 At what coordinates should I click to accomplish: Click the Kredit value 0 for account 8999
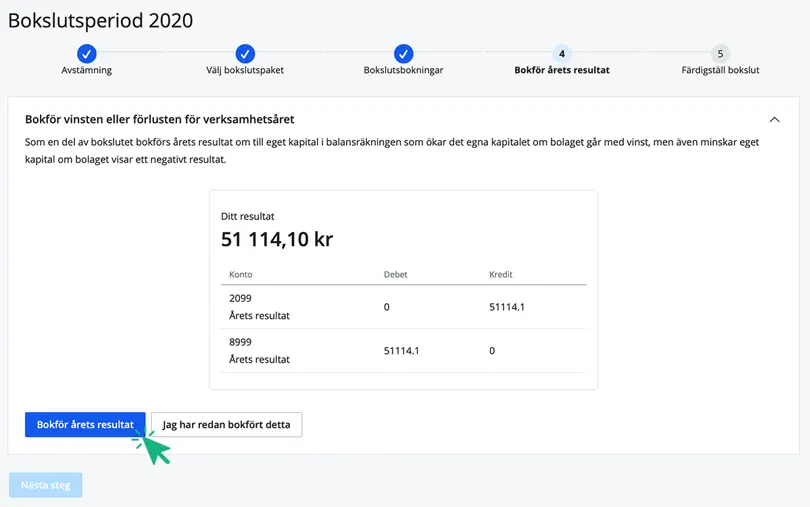(x=492, y=351)
